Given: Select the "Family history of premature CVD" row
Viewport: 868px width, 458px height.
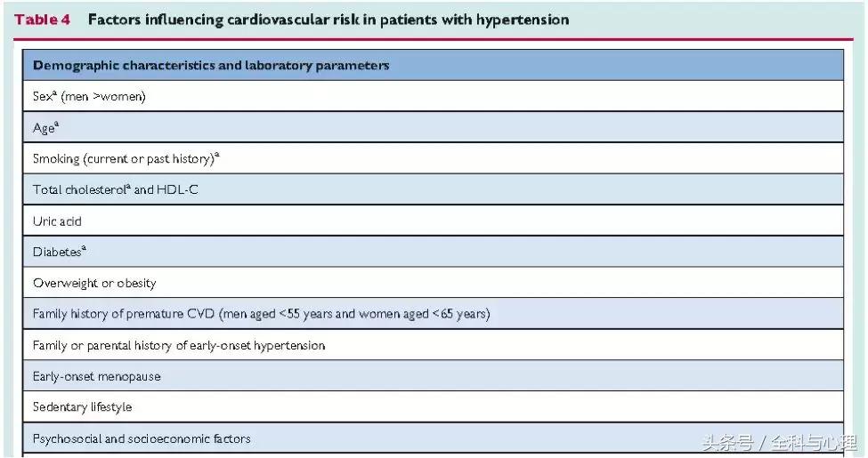Looking at the screenshot, I should [125, 314].
